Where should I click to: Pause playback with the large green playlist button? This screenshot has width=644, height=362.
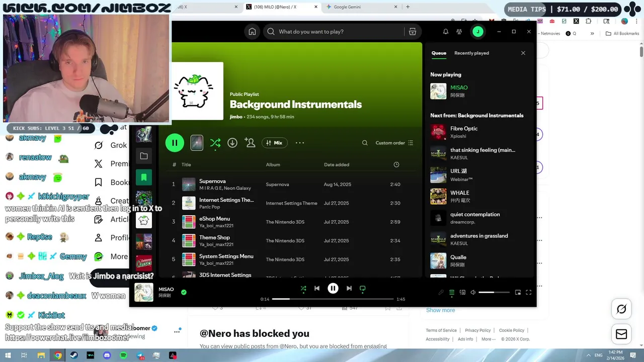175,143
